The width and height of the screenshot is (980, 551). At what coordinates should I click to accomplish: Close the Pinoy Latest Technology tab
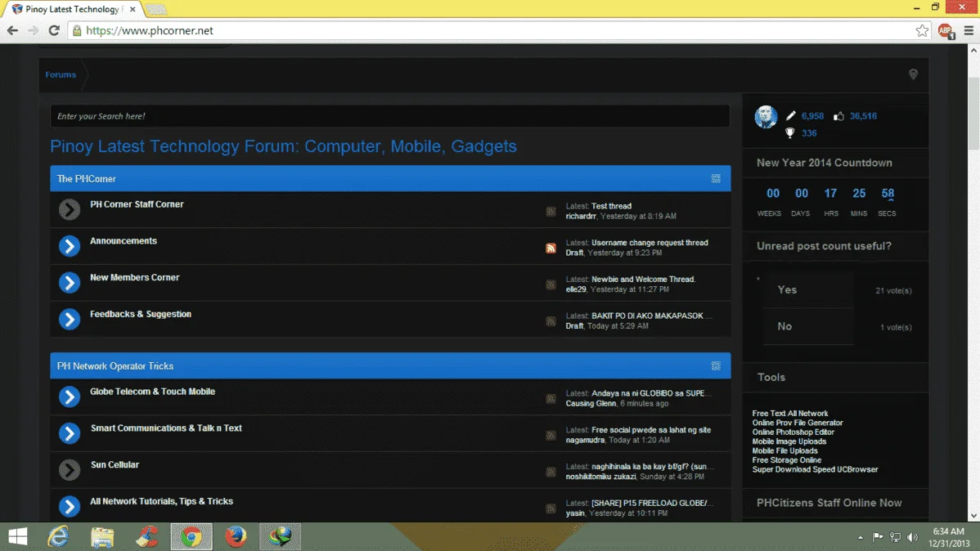[x=133, y=9]
